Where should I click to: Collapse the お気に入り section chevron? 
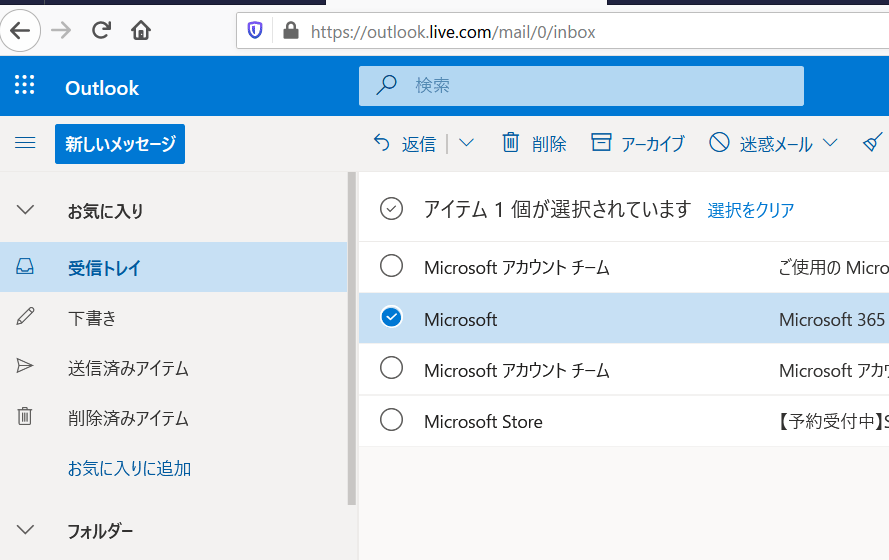click(x=26, y=210)
